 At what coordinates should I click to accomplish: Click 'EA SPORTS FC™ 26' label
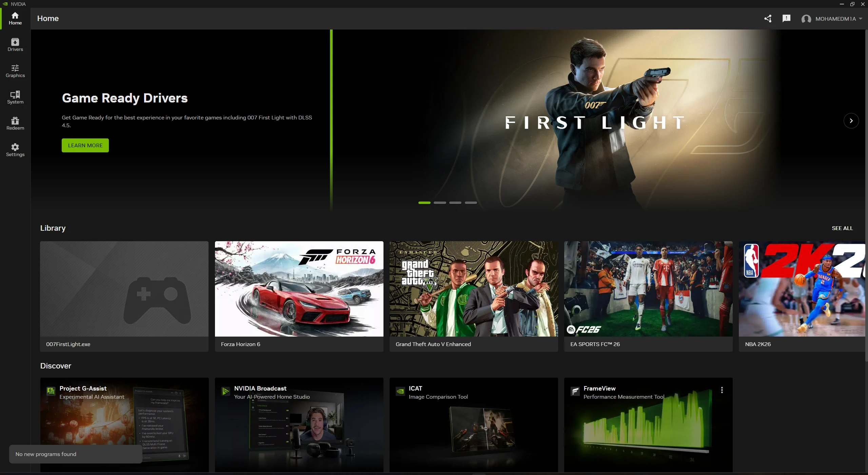point(595,344)
